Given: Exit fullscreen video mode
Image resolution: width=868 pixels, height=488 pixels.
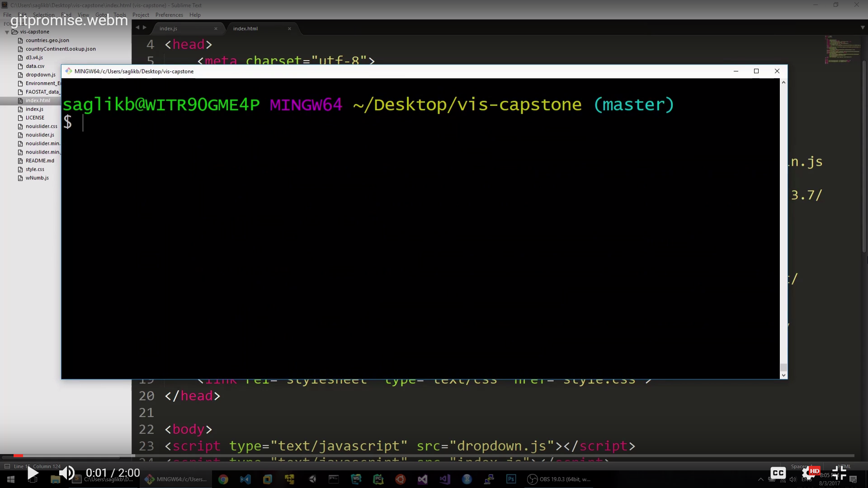Looking at the screenshot, I should tap(839, 473).
